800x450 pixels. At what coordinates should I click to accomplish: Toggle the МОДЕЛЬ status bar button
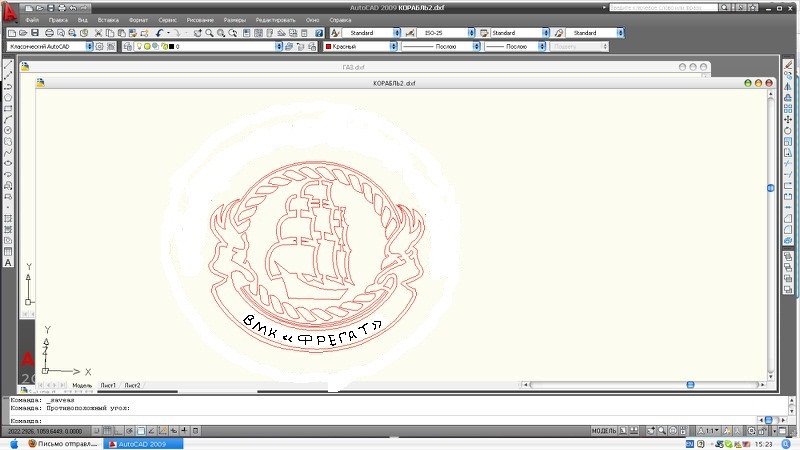[x=604, y=430]
